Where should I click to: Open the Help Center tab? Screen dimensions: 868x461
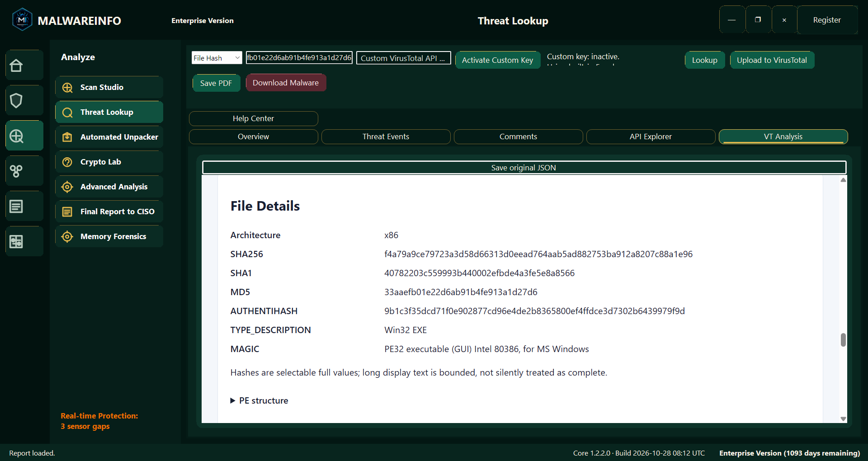253,118
